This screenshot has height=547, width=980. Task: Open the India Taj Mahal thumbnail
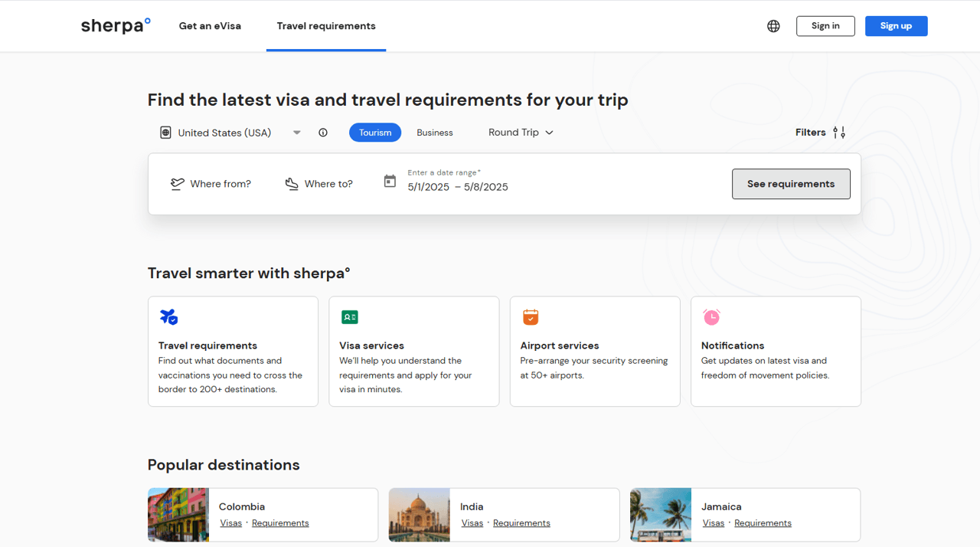(420, 515)
